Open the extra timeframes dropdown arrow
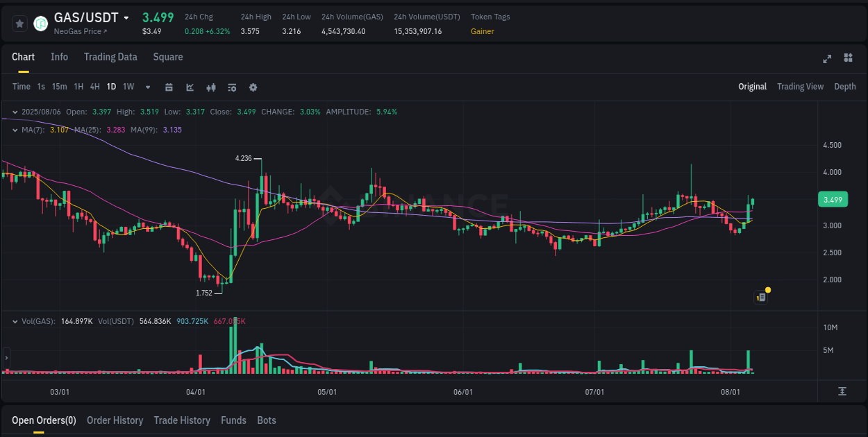868x437 pixels. coord(147,87)
